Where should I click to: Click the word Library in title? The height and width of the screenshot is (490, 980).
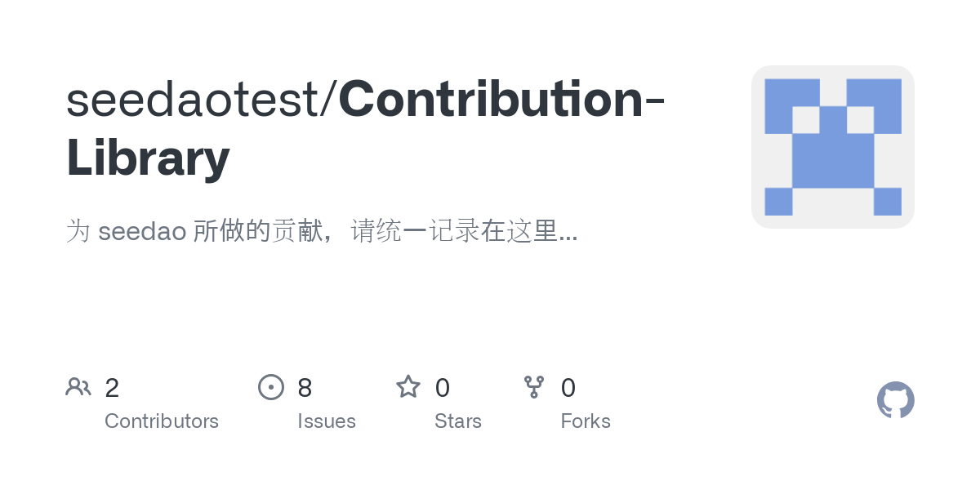pos(148,159)
